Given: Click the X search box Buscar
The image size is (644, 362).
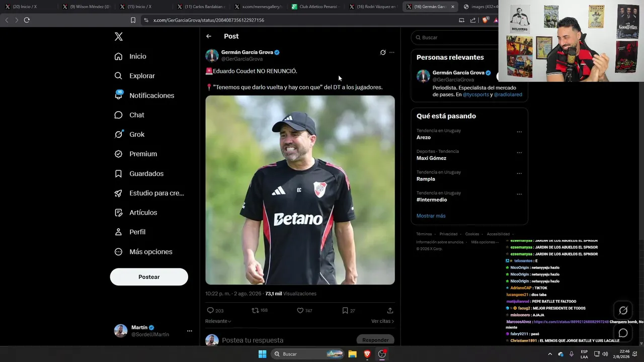Looking at the screenshot, I should (x=455, y=37).
